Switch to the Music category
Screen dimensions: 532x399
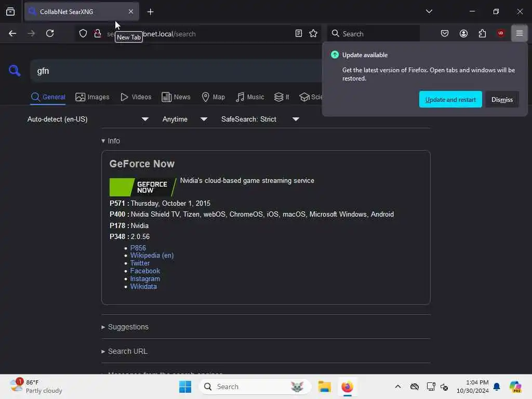click(250, 97)
